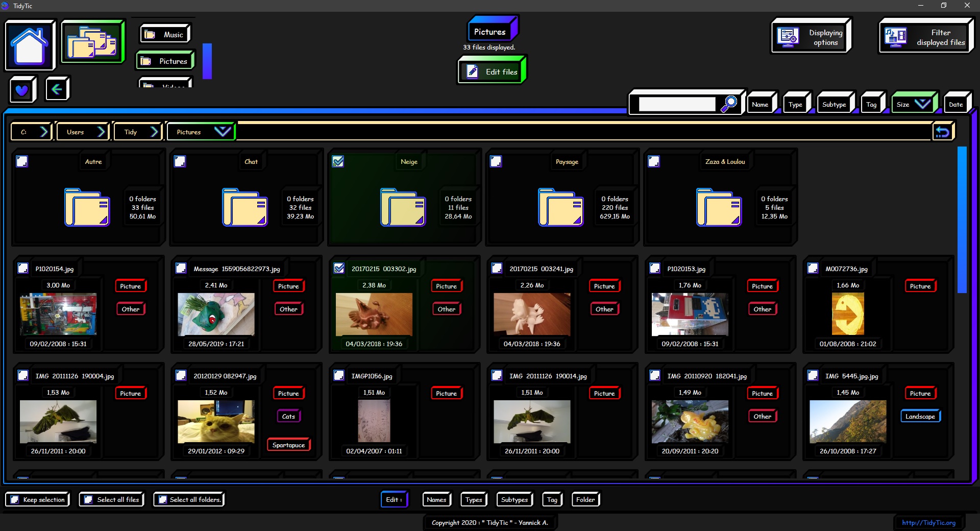This screenshot has width=980, height=531.
Task: Toggle the Keep selection checkbox
Action: coord(15,500)
